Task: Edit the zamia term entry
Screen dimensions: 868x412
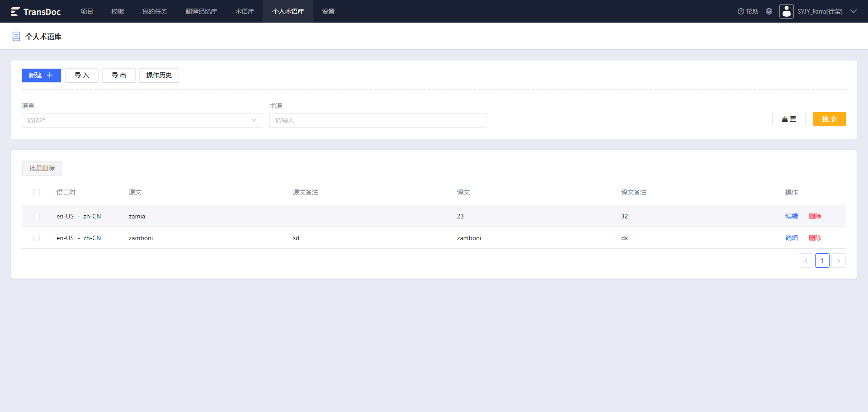Action: [792, 216]
